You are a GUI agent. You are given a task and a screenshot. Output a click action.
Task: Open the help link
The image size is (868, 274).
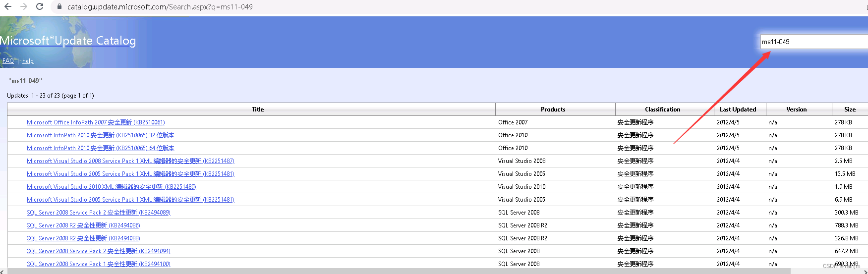coord(28,61)
